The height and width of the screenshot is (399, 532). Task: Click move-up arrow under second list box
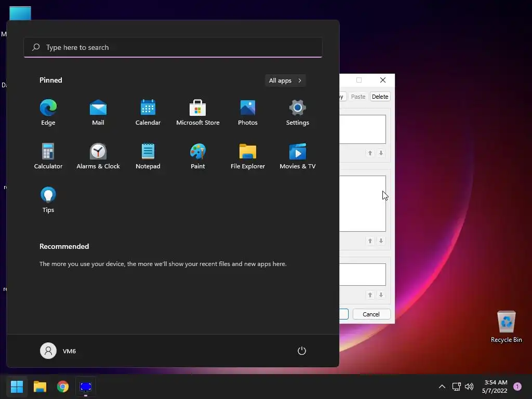pos(370,241)
